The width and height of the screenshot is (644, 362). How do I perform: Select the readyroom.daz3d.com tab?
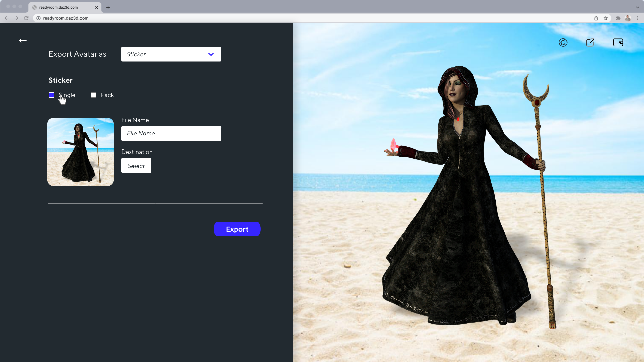point(65,7)
